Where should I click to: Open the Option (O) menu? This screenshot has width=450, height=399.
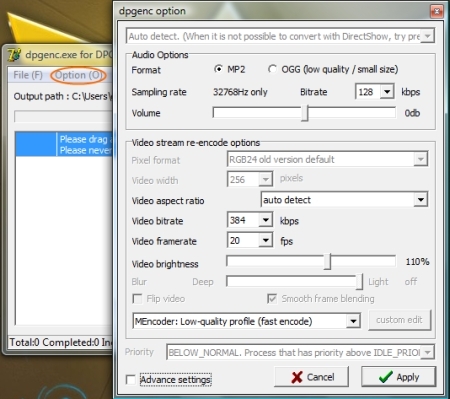point(79,75)
